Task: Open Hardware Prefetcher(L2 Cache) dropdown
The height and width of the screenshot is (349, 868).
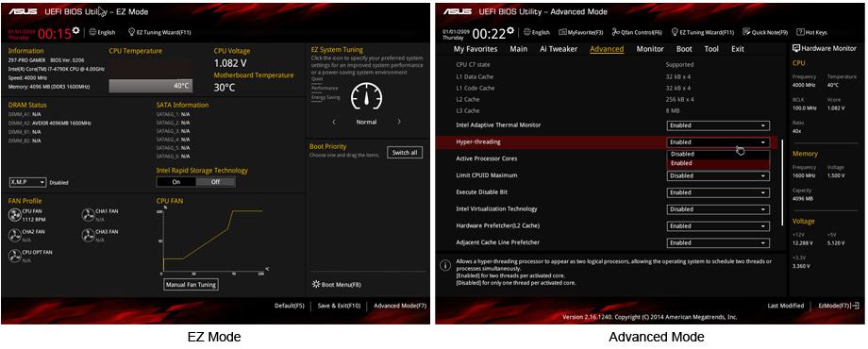Action: tap(718, 226)
